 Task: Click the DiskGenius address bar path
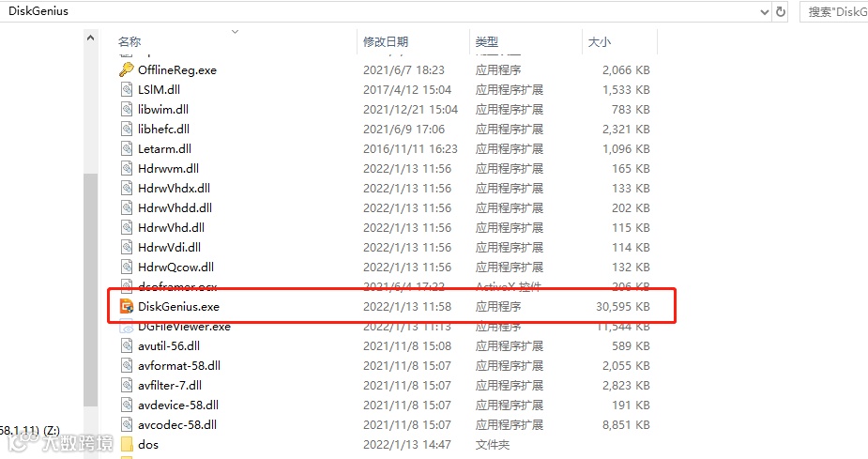[x=38, y=11]
